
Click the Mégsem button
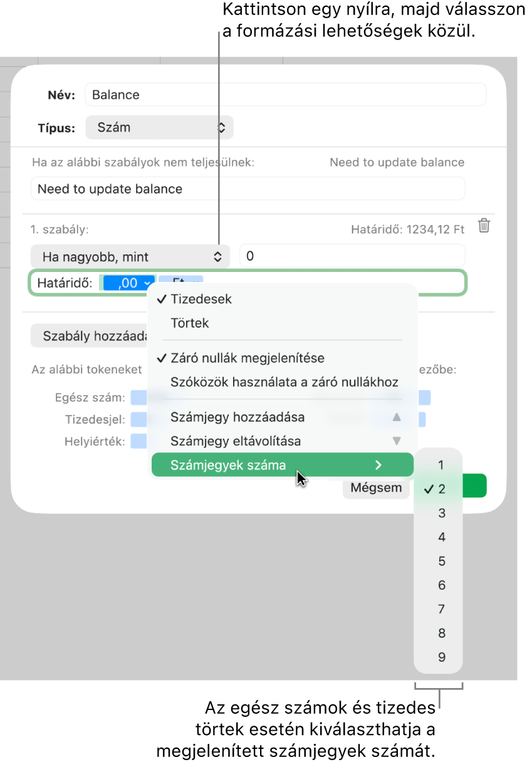pos(376,488)
